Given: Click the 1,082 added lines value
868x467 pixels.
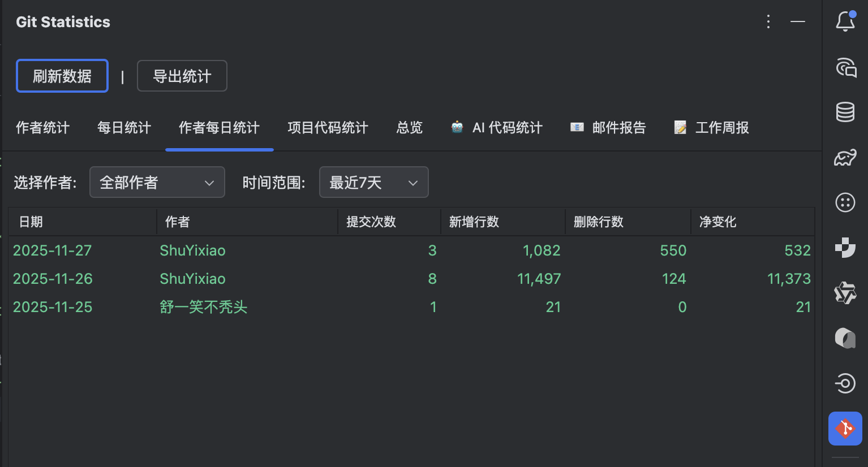Looking at the screenshot, I should pos(542,250).
